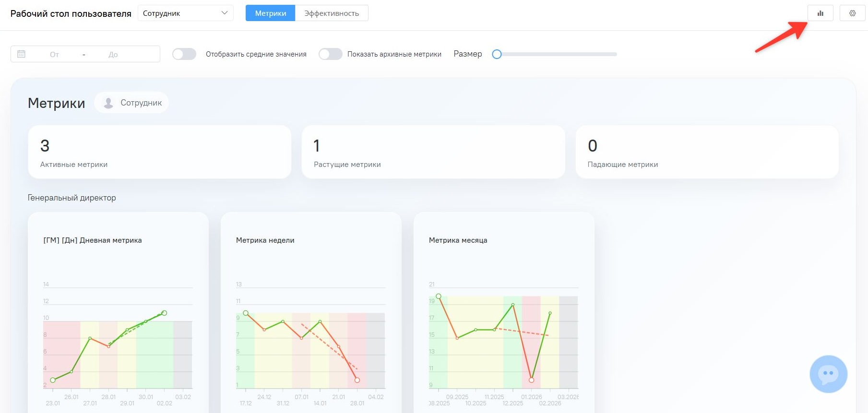The height and width of the screenshot is (413, 868).
Task: Click the 'Растущие метрики' card
Action: pos(433,152)
